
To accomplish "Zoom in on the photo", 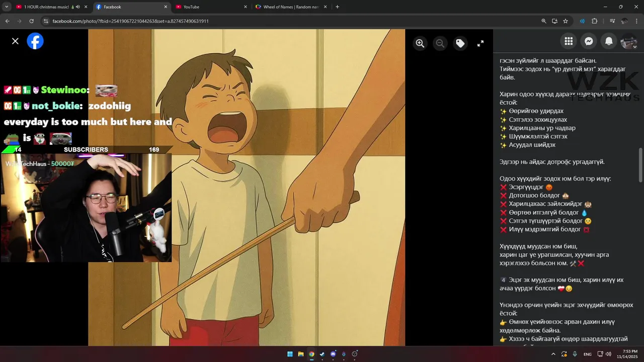I will coord(420,43).
